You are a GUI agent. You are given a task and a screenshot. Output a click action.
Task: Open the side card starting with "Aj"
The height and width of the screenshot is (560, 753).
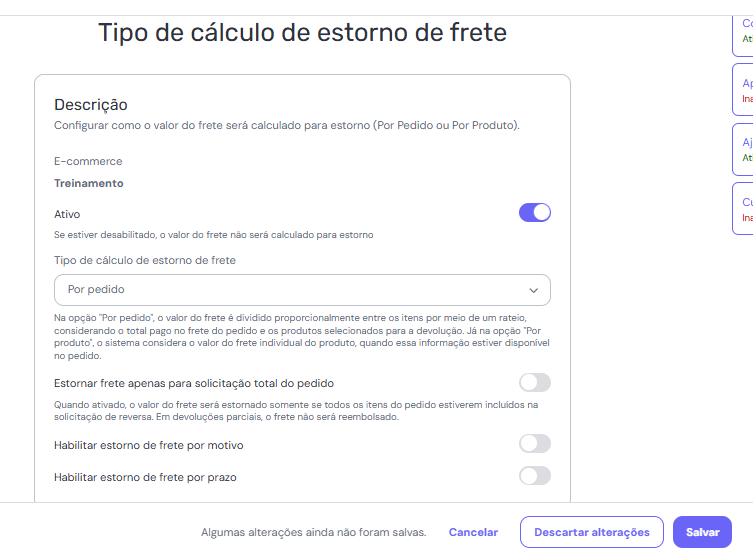tap(744, 150)
